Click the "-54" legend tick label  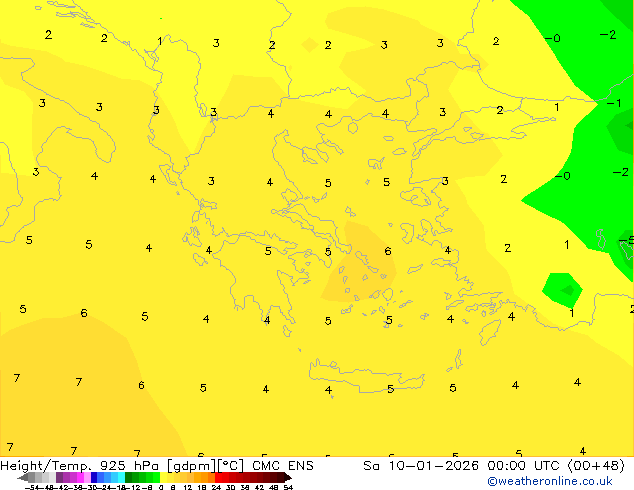click(x=32, y=488)
